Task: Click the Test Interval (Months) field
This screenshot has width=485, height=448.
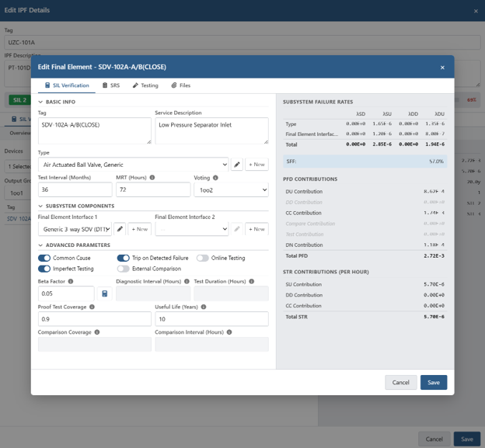Action: pos(75,189)
